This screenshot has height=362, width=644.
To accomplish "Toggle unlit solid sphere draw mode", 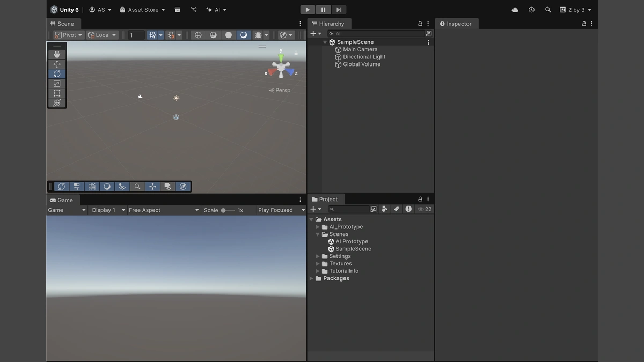I will 229,35.
